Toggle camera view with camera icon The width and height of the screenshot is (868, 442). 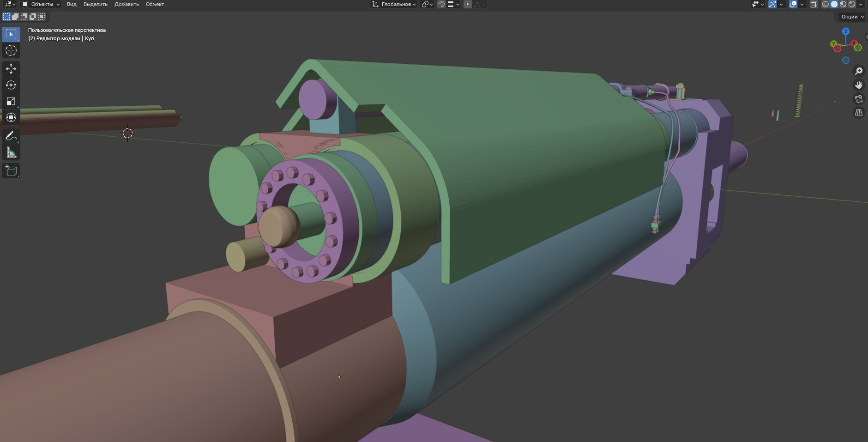(859, 99)
